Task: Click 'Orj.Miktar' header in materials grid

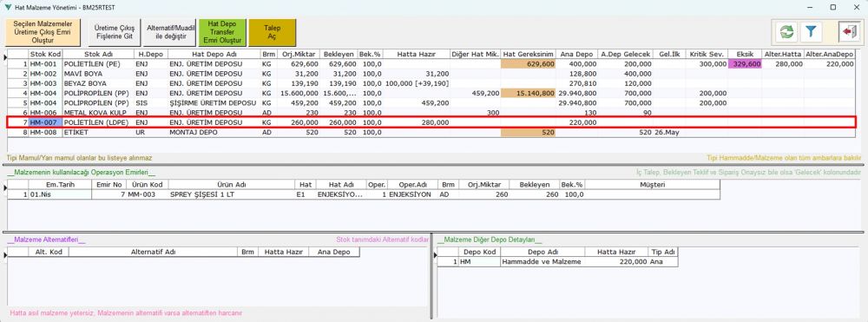Action: click(x=299, y=54)
